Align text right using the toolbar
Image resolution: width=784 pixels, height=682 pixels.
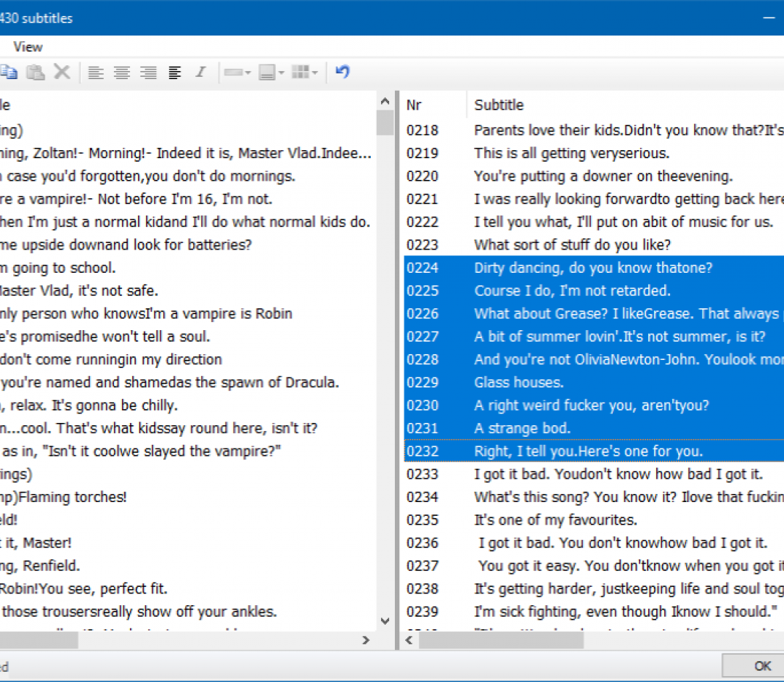pos(149,73)
